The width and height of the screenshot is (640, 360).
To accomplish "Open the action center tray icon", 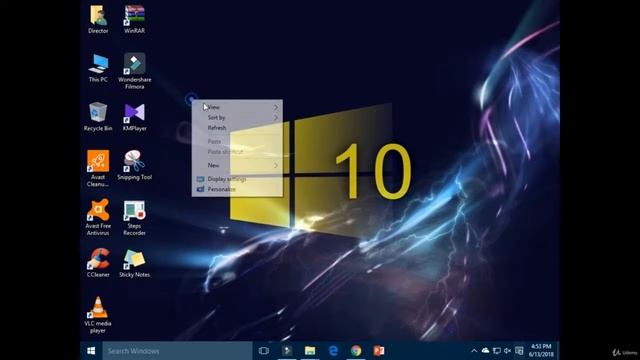I will point(519,351).
